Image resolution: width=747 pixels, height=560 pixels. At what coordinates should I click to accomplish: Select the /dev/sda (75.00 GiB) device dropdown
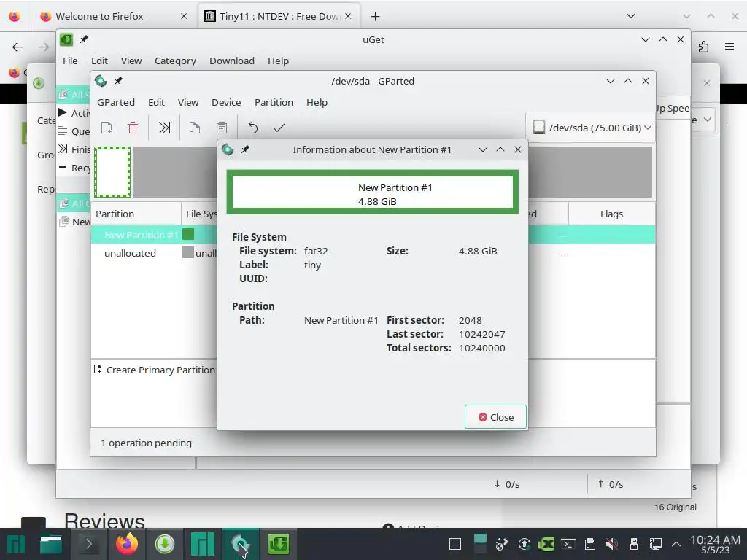[x=591, y=128]
